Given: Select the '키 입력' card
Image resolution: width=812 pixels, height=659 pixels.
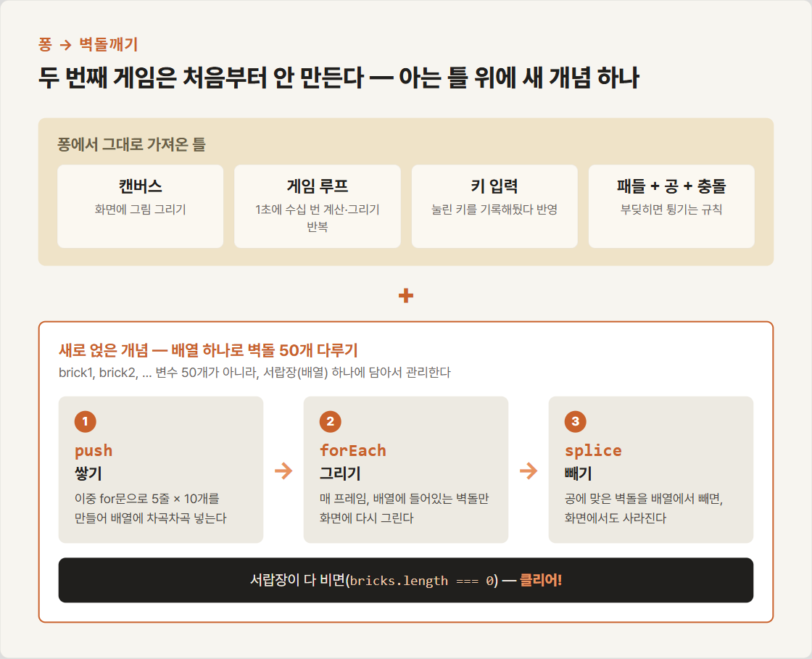Looking at the screenshot, I should tap(494, 206).
